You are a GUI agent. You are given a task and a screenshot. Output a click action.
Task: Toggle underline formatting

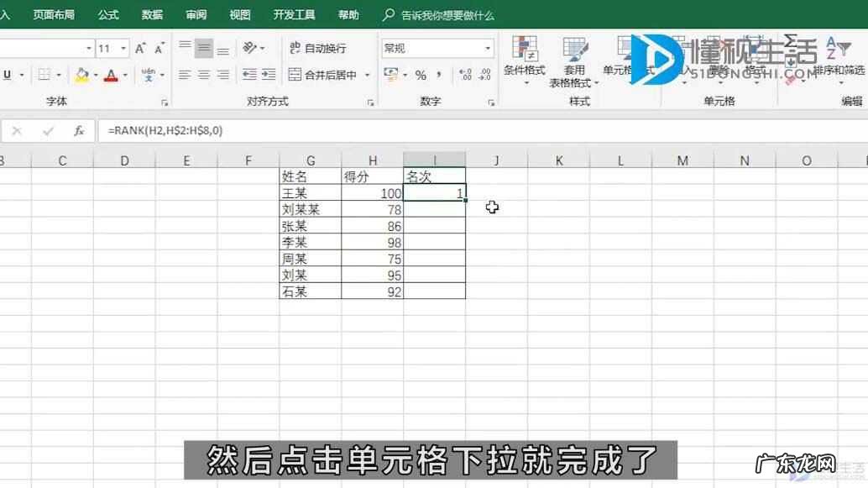pos(7,75)
